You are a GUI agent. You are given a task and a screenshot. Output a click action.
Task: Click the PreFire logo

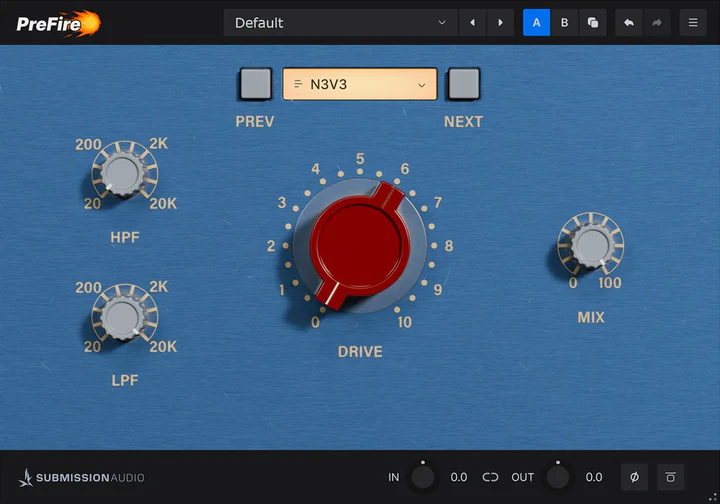click(x=58, y=23)
